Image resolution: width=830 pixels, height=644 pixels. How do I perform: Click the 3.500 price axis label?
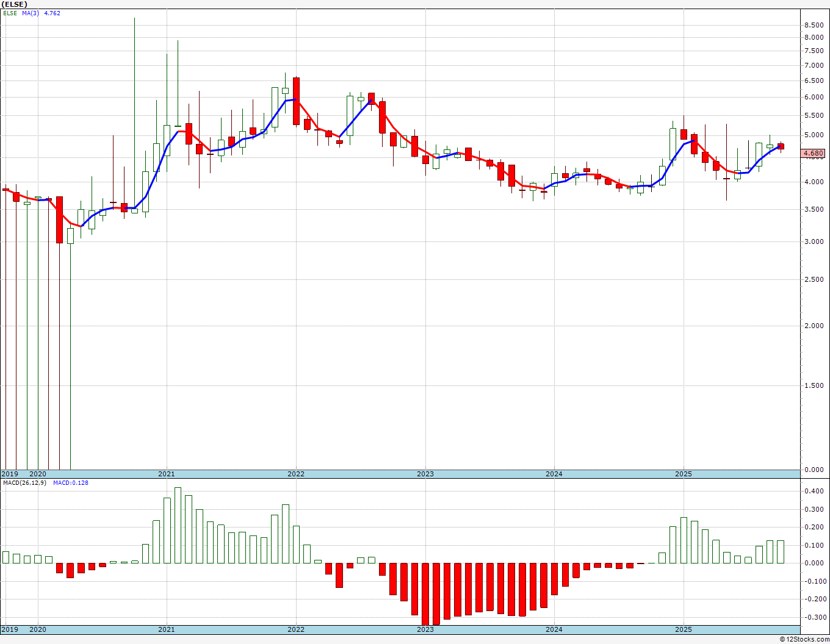[814, 209]
